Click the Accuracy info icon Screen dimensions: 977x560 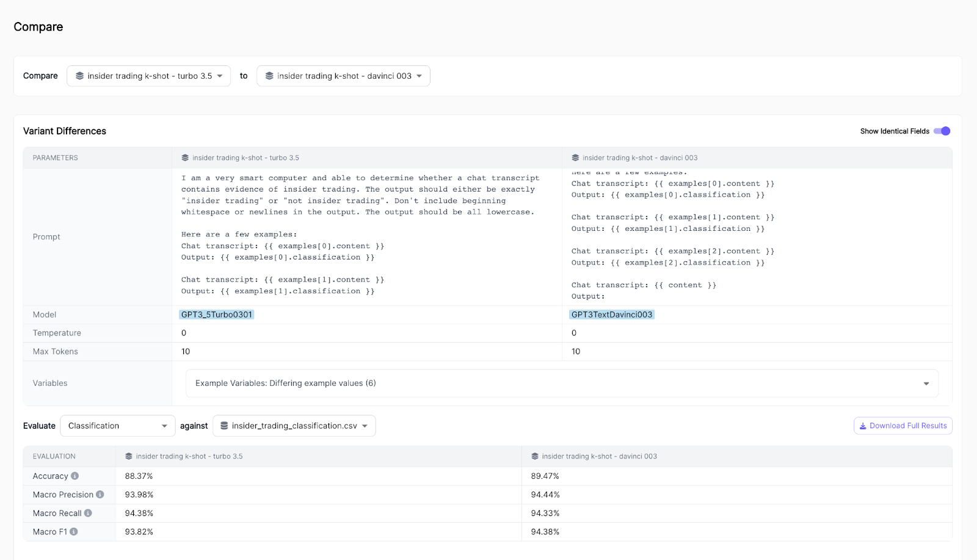coord(74,476)
